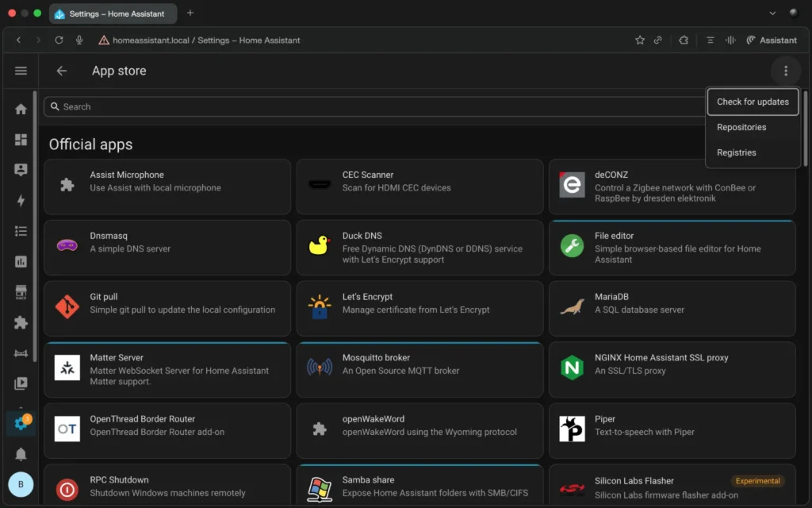Click the sidebar vertical scrollbar
Image resolution: width=812 pixels, height=508 pixels.
coord(35,226)
